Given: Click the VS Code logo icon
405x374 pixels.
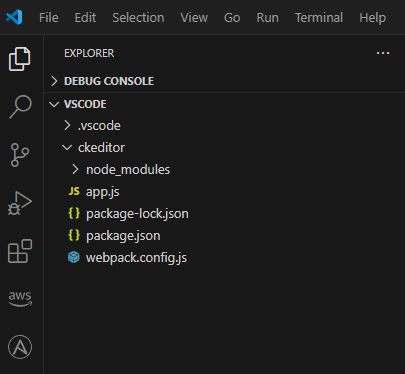Looking at the screenshot, I should (14, 17).
